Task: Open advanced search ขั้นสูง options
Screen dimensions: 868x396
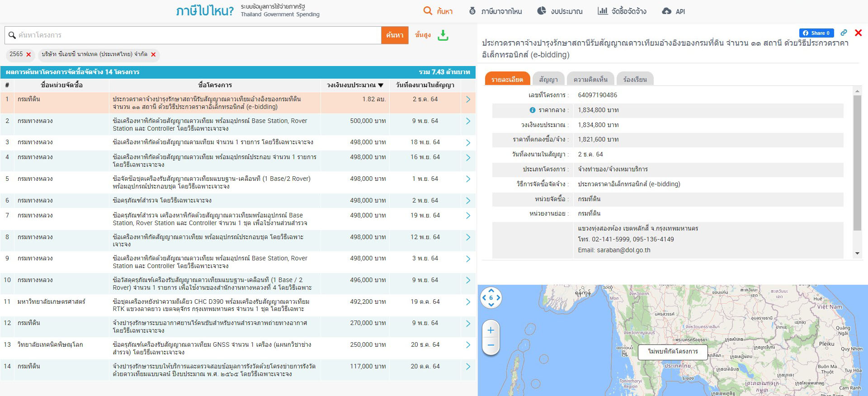Action: 423,35
